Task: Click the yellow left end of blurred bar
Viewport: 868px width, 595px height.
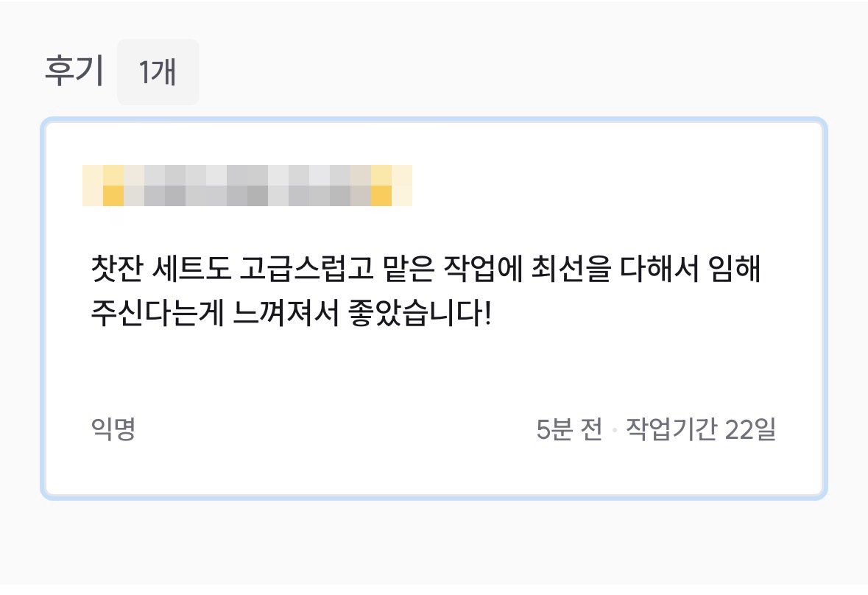Action: [113, 186]
